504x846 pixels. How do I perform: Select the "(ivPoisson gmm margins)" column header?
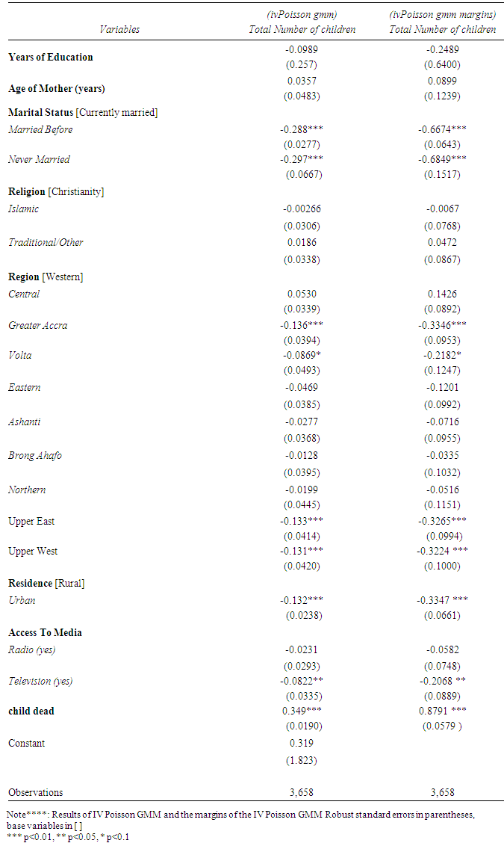442,14
